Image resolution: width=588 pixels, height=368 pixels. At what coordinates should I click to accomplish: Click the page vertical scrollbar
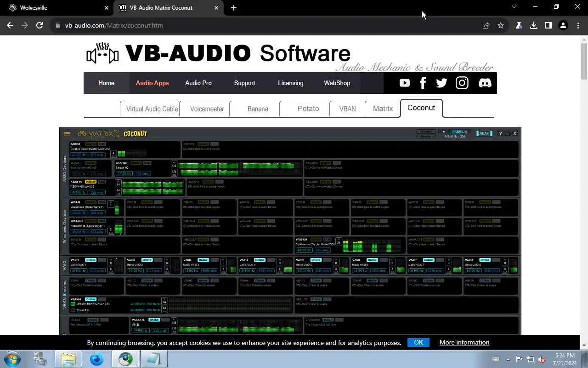pyautogui.click(x=584, y=61)
